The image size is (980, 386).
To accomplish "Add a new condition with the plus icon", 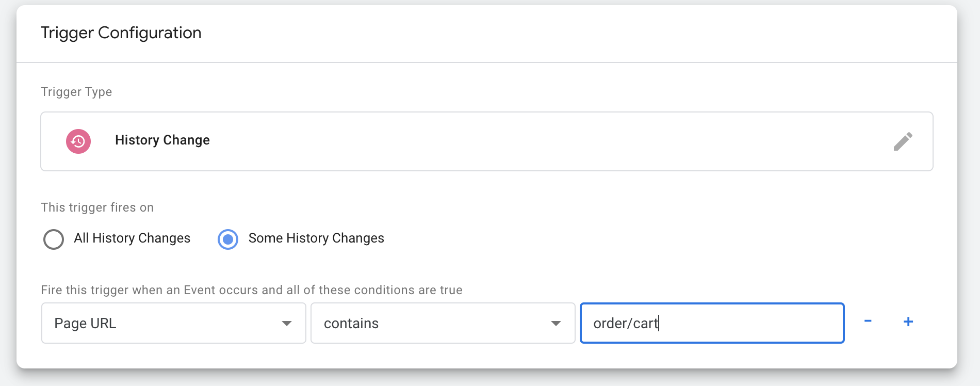I will 908,321.
